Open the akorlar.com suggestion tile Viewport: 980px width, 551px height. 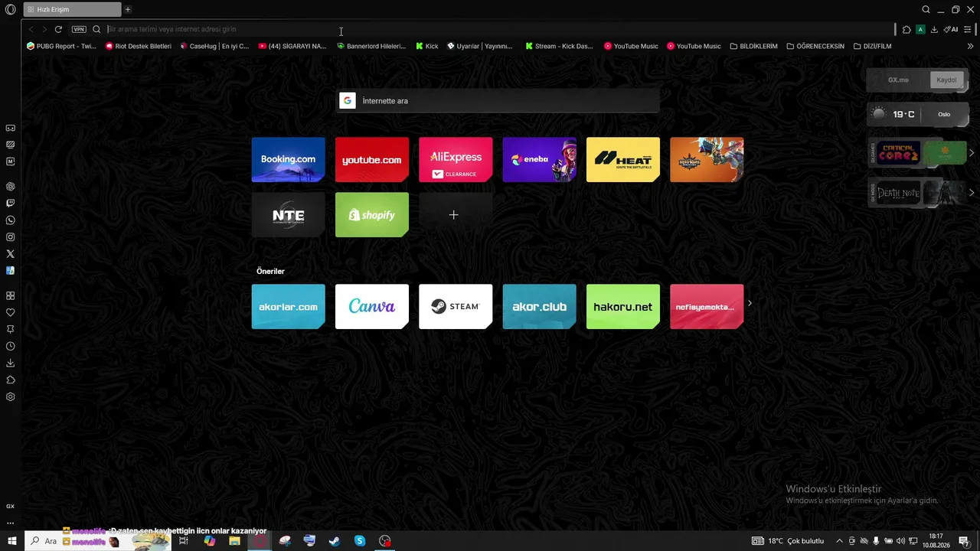[x=288, y=307]
